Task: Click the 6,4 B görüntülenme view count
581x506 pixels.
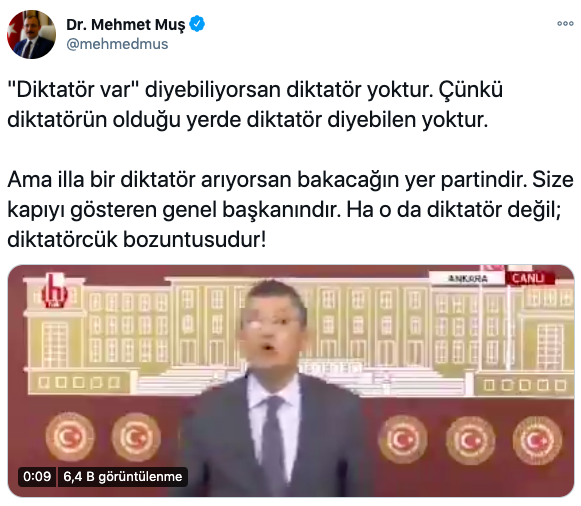Action: [123, 476]
